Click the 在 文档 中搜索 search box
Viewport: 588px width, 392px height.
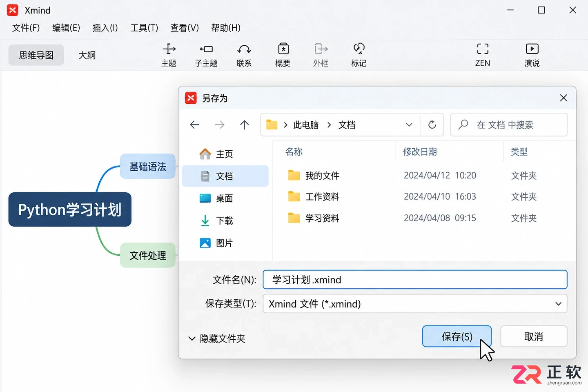(509, 125)
